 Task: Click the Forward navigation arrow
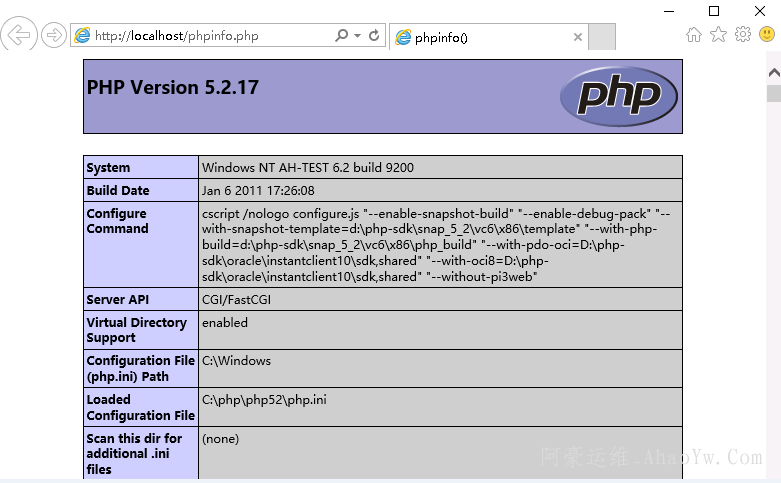coord(54,36)
